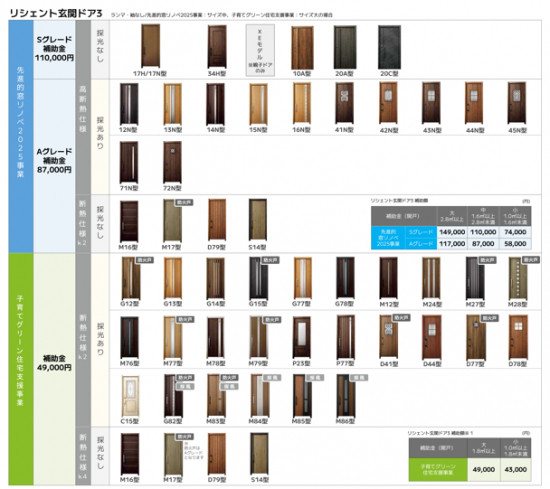Click the blue 先進的窓リノベ2025事業 vertical banner
Image resolution: width=550 pixels, height=489 pixels.
21,136
